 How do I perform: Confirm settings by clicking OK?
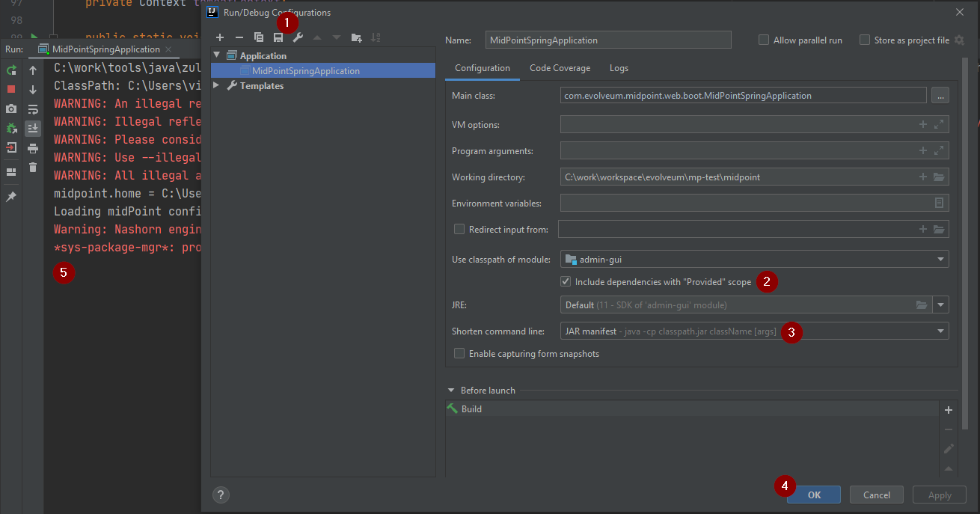(813, 495)
